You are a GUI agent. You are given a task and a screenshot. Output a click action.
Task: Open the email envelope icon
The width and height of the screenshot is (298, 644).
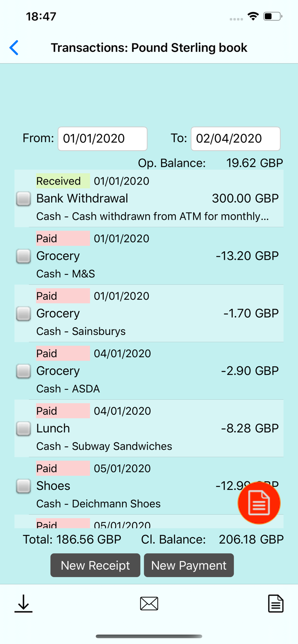pos(149,603)
